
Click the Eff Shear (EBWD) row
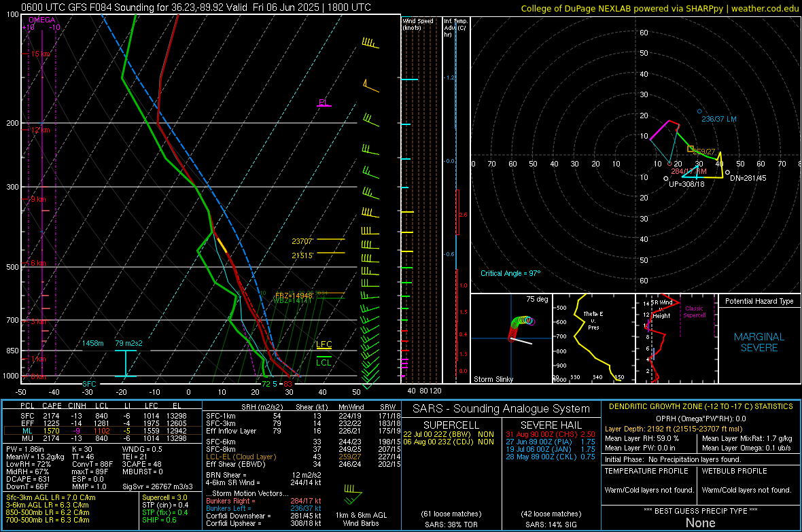coord(303,464)
